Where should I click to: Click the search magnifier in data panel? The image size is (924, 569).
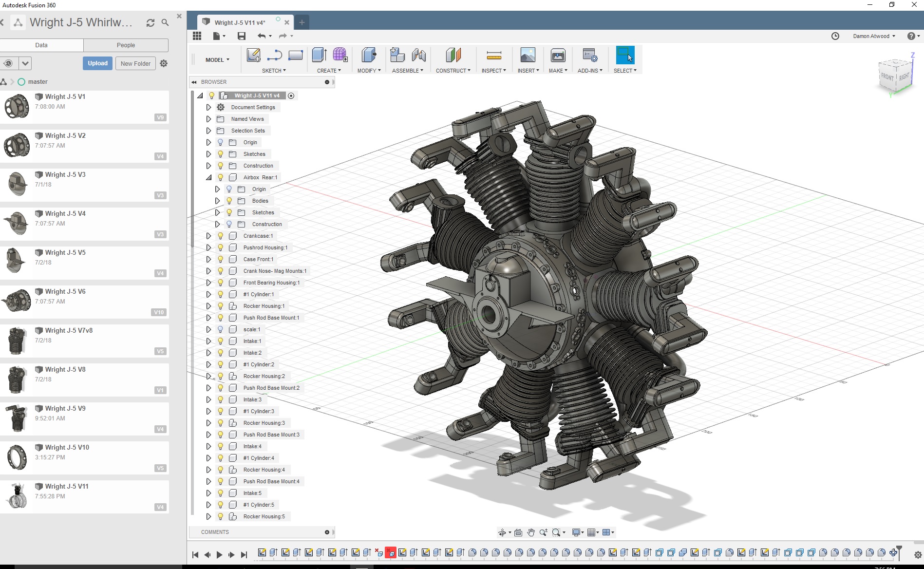(x=165, y=23)
